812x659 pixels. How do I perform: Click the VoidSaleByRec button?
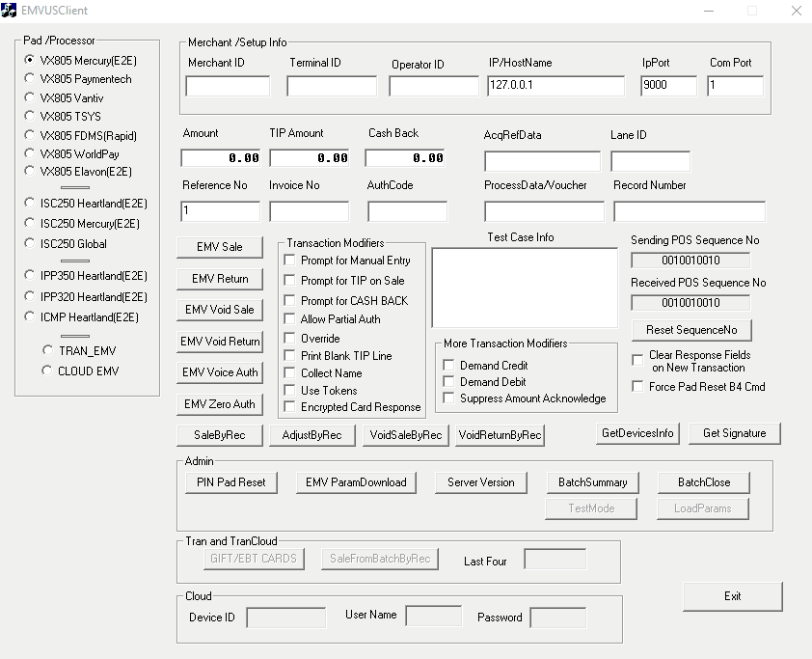pos(406,435)
